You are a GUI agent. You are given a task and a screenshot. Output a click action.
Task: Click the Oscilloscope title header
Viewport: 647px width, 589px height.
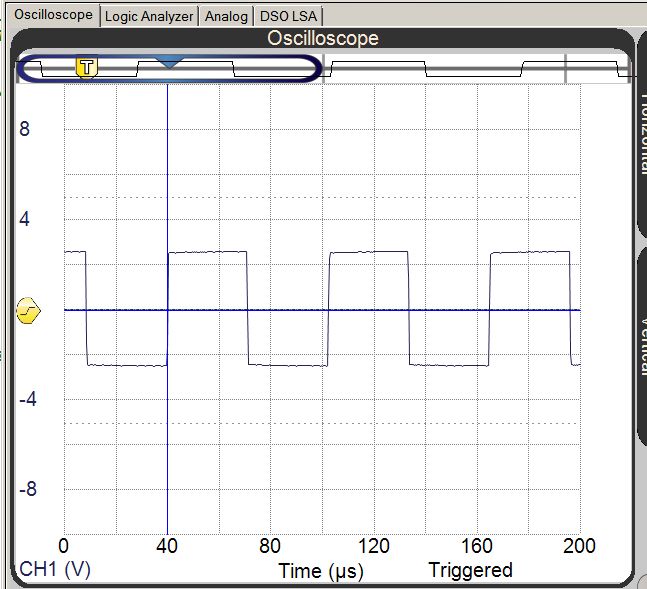pos(322,39)
